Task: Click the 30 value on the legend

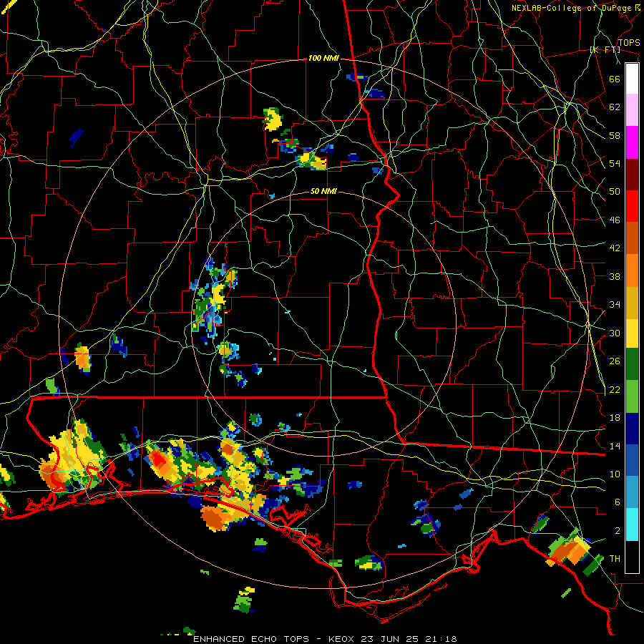Action: tap(615, 333)
